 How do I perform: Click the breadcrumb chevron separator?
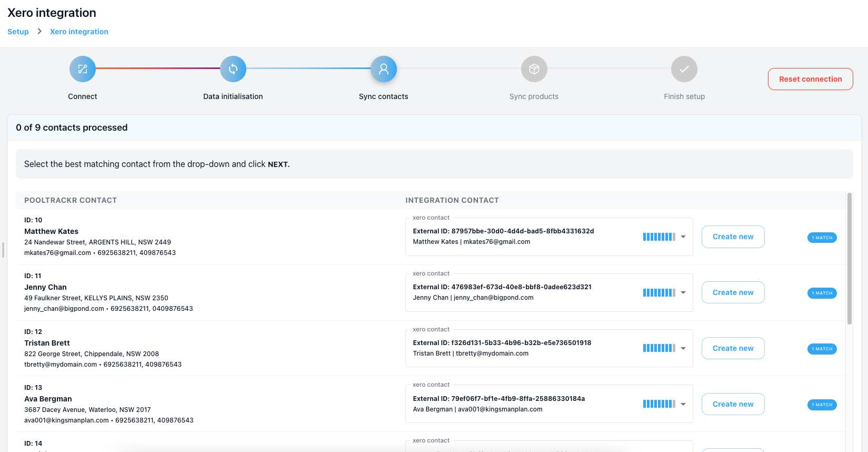39,31
